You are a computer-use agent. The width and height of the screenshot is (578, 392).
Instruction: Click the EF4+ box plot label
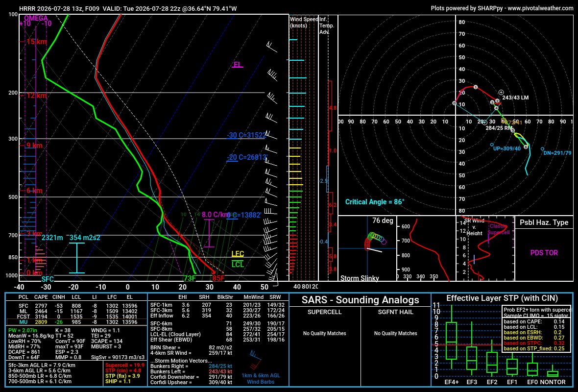(451, 382)
